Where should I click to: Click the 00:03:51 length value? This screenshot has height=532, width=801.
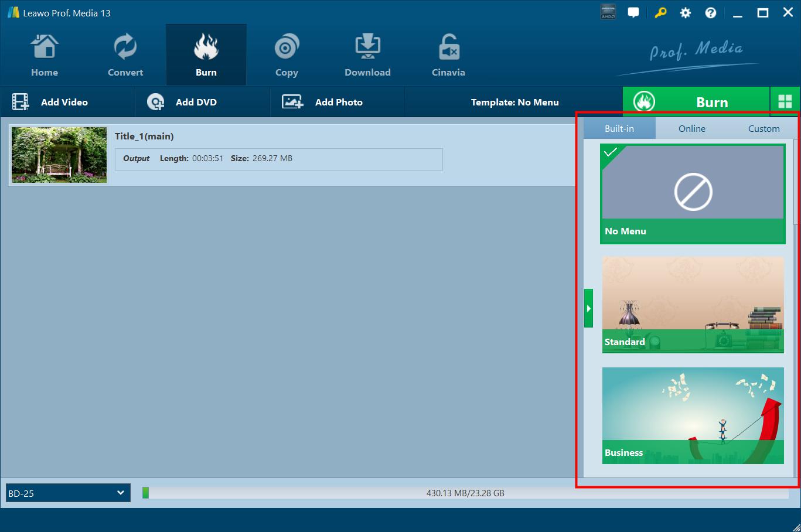coord(207,158)
